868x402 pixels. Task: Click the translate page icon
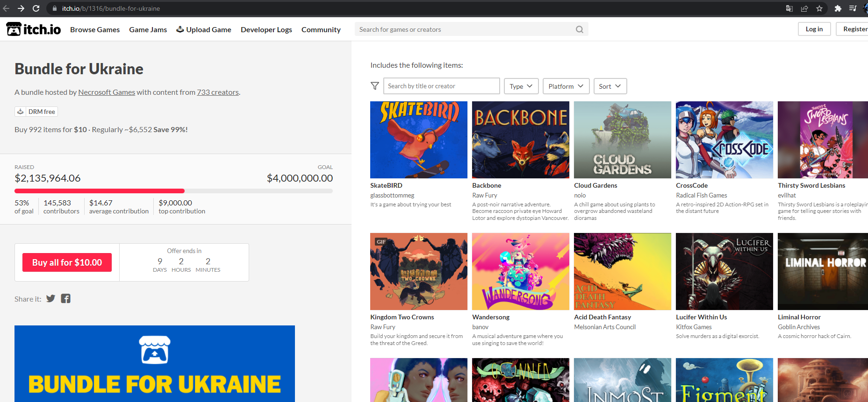tap(789, 8)
